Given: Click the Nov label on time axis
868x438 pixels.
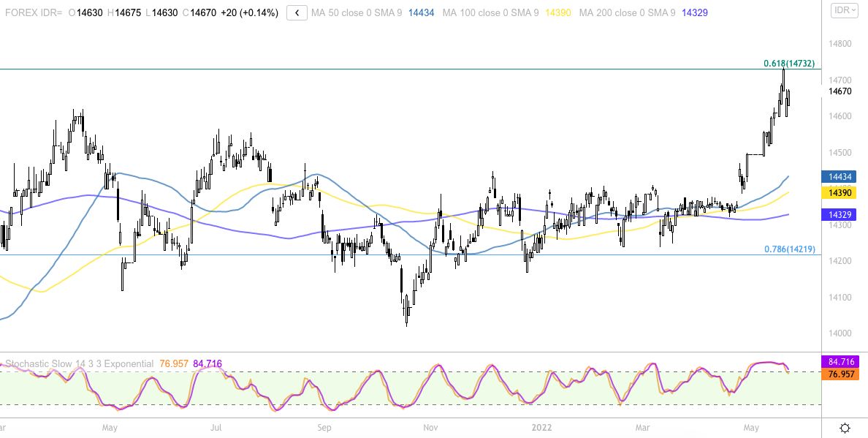Looking at the screenshot, I should (431, 426).
